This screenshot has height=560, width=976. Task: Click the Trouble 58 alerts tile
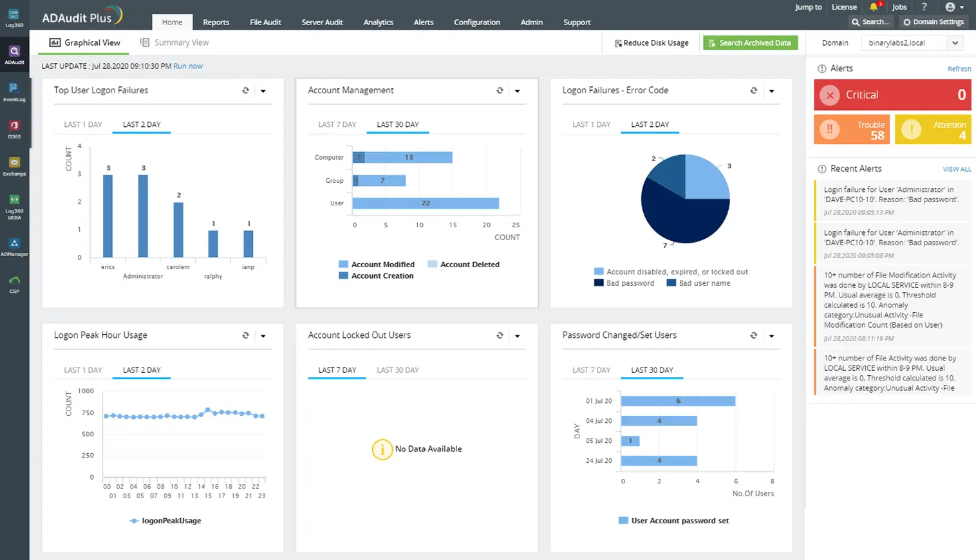[852, 129]
